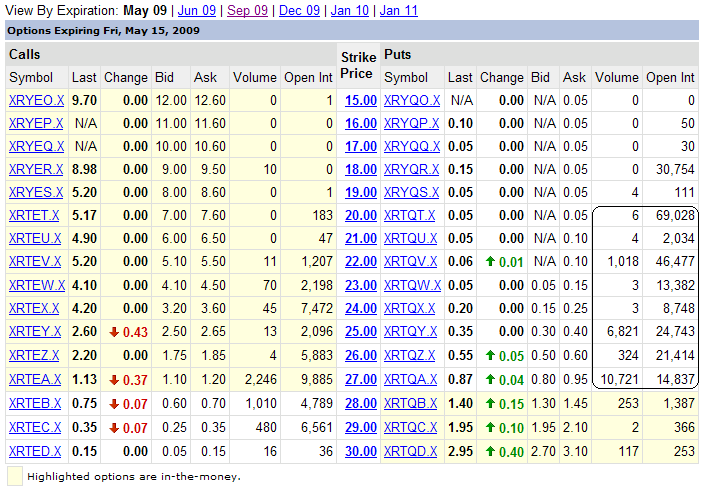Select the 'Options Expiring Fri, May 15, 2009' header
Viewport: 705px width, 486px height.
pos(103,31)
